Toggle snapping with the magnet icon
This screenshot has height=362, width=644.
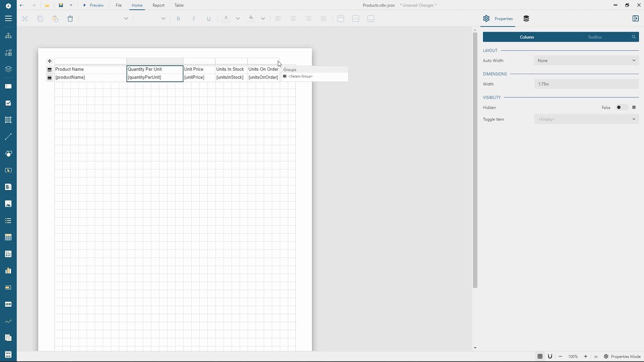click(550, 356)
